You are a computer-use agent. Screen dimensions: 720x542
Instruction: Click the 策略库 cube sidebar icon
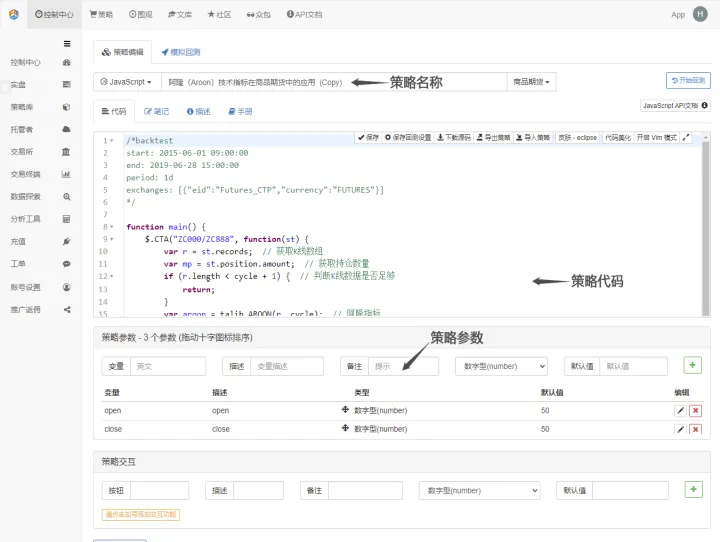click(67, 107)
